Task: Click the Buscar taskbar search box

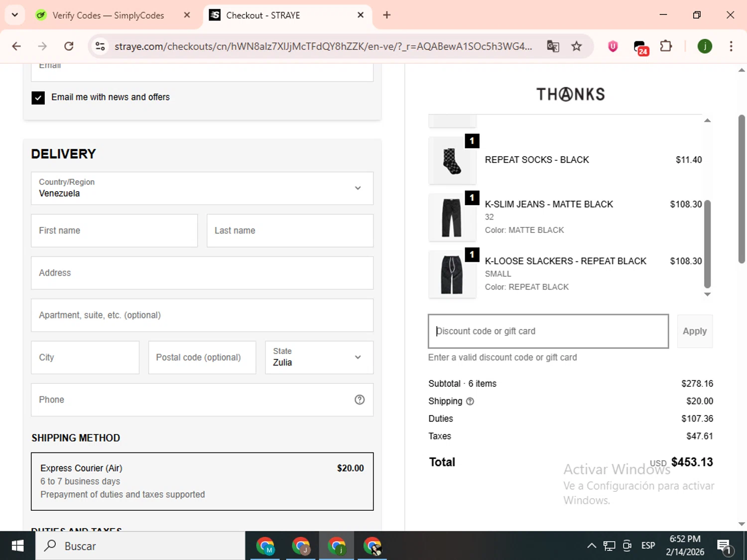Action: point(140,546)
